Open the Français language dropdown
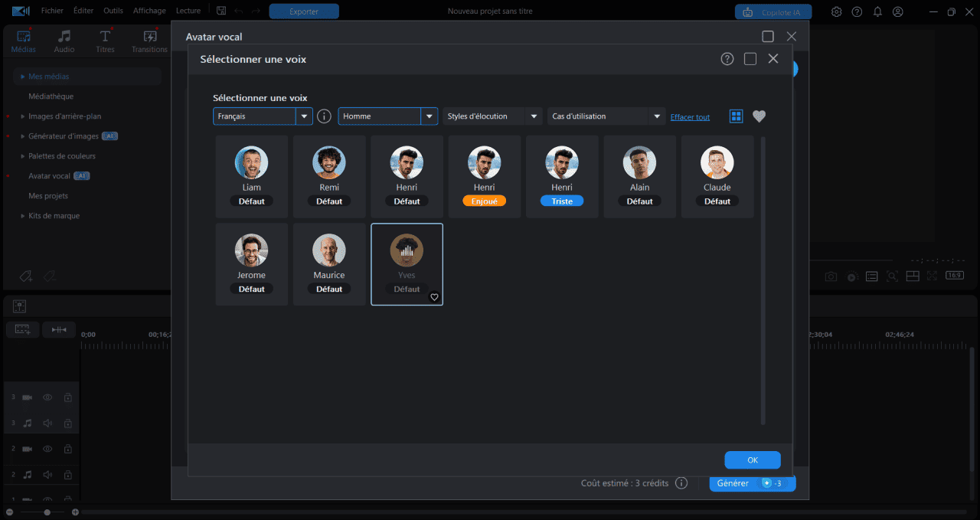Image resolution: width=980 pixels, height=520 pixels. coord(263,116)
